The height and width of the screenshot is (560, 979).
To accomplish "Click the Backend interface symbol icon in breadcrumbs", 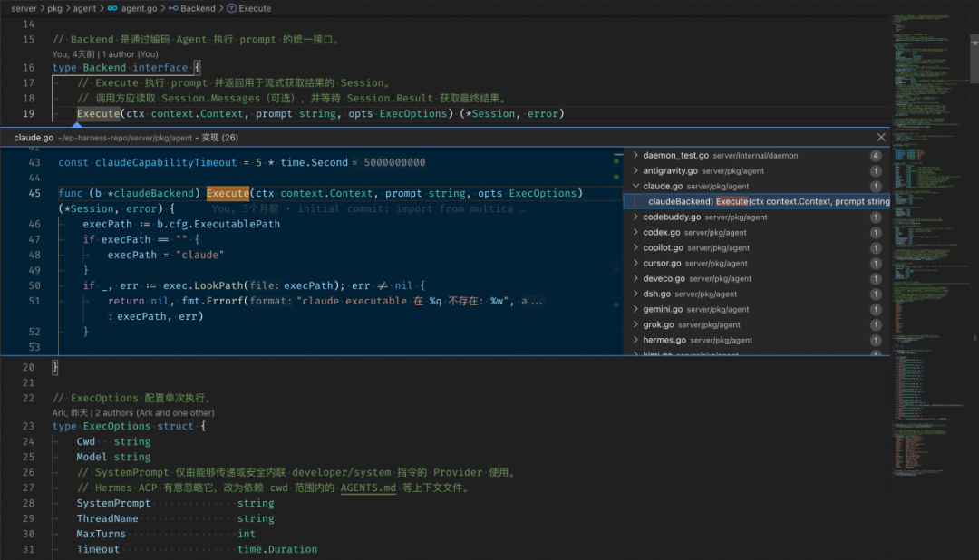I will (173, 8).
